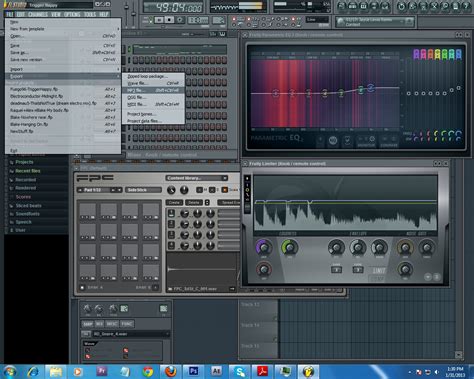Select EQ band 7 blue token
The width and height of the screenshot is (474, 379).
click(x=370, y=88)
